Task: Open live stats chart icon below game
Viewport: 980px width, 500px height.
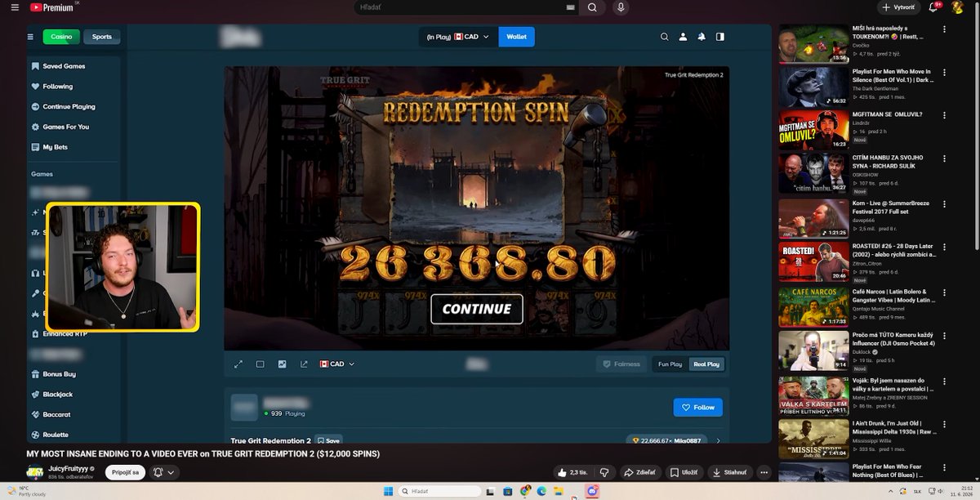Action: coord(282,364)
